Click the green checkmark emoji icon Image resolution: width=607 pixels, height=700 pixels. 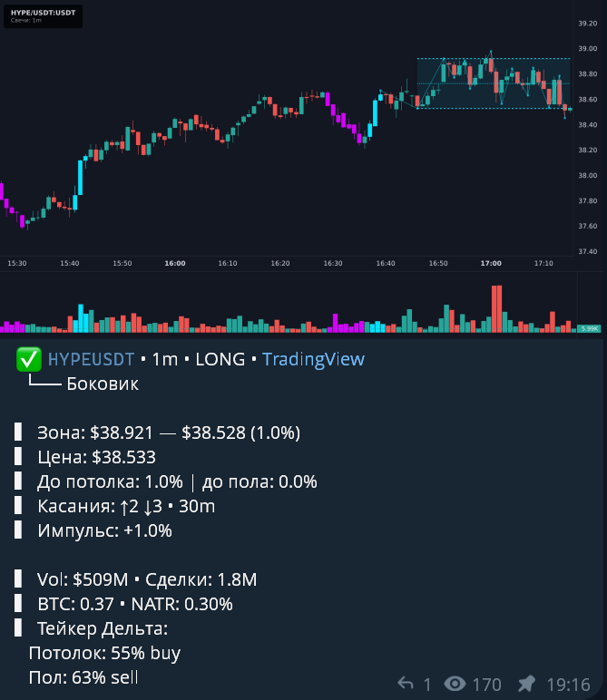29,359
